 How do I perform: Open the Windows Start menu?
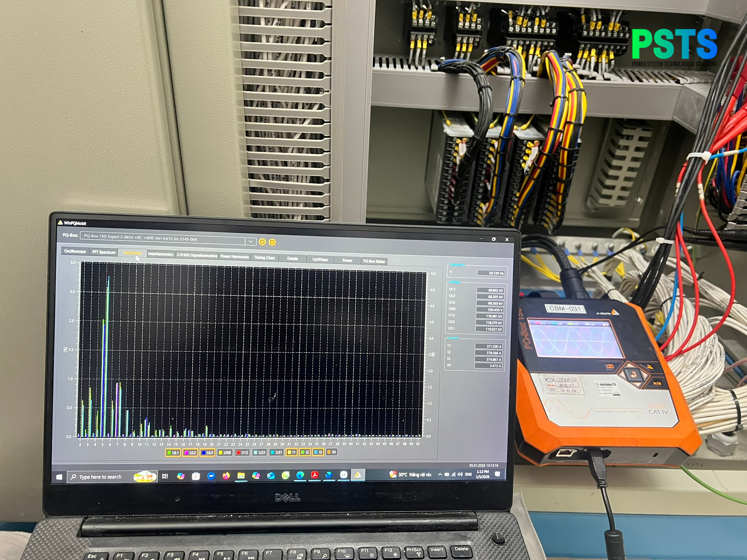pos(59,477)
